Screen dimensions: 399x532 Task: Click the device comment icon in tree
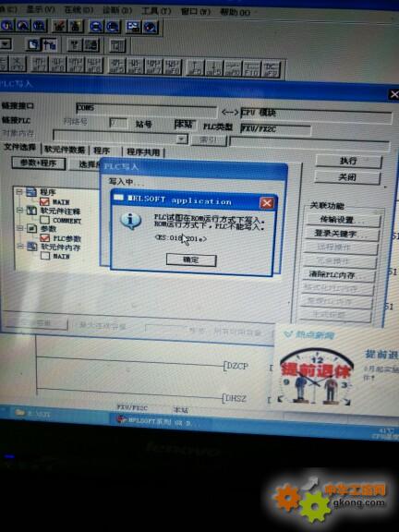point(31,211)
